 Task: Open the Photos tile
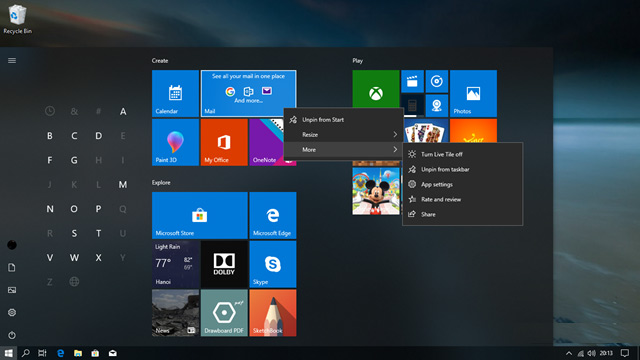[473, 93]
